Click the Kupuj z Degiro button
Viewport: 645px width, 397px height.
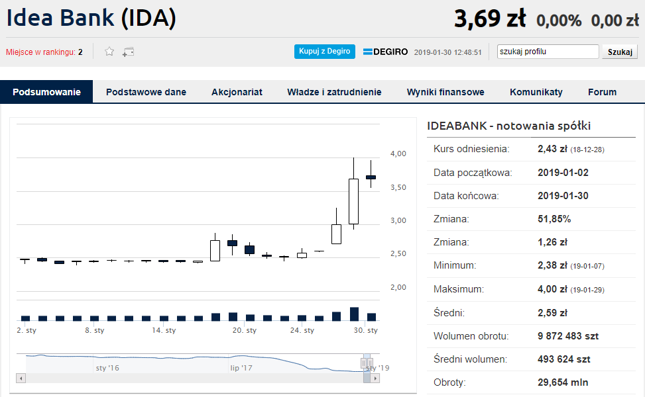click(325, 51)
